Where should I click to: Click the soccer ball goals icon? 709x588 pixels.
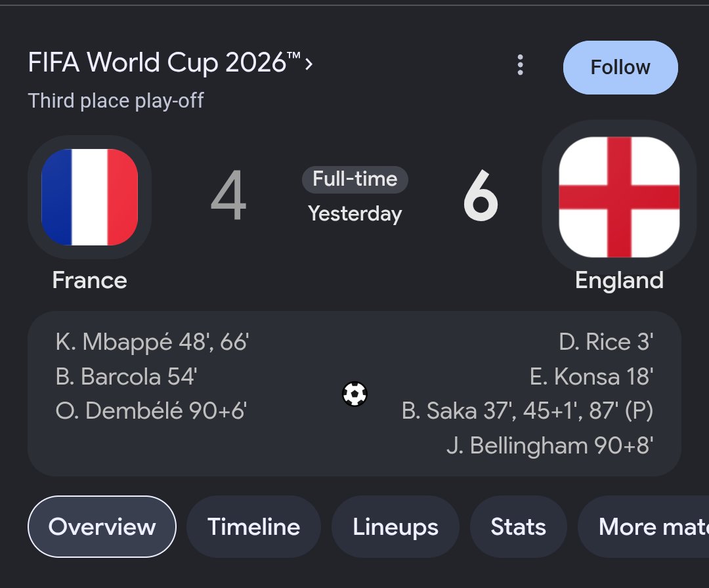click(354, 394)
